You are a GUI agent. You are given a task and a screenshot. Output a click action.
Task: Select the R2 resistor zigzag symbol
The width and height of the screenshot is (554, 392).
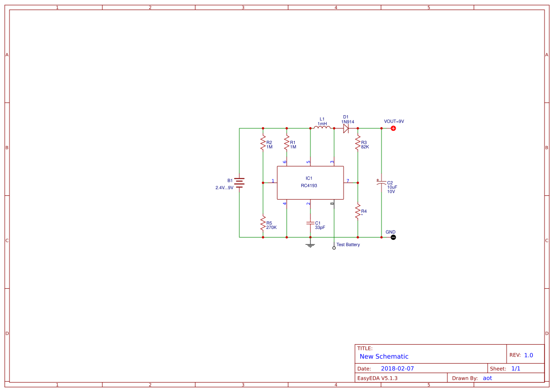coord(263,143)
